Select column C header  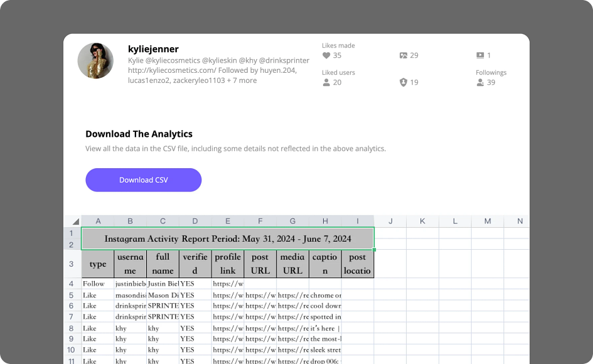tap(163, 222)
